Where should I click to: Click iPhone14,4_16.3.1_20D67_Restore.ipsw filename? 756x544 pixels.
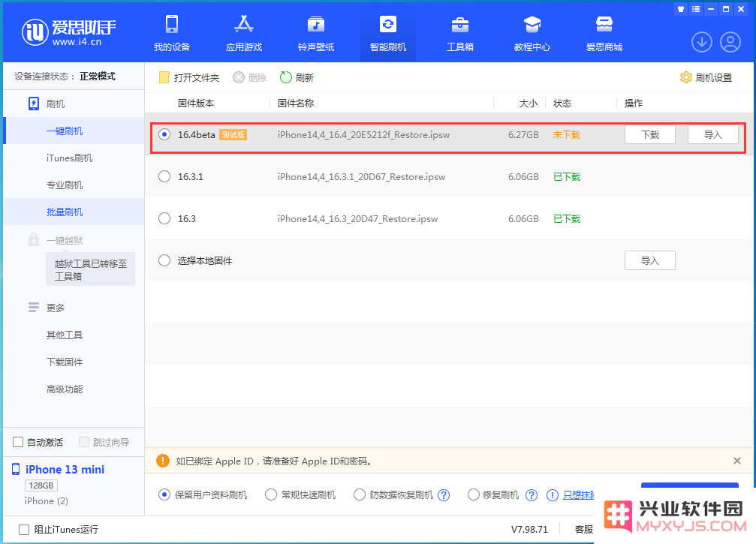(361, 177)
